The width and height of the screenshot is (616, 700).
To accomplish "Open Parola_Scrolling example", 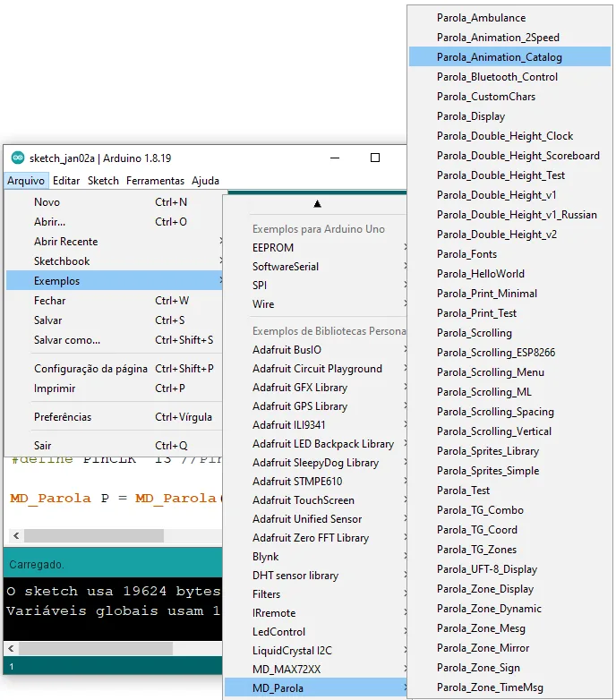I will (x=509, y=333).
